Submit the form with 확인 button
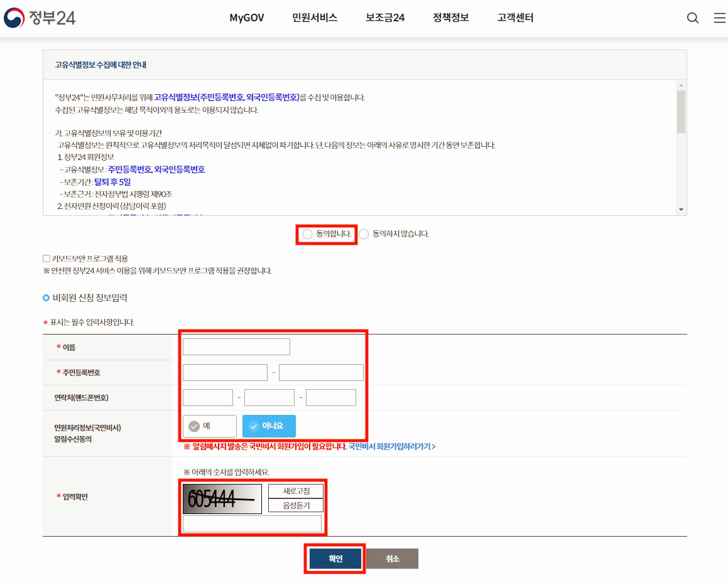 pos(335,558)
